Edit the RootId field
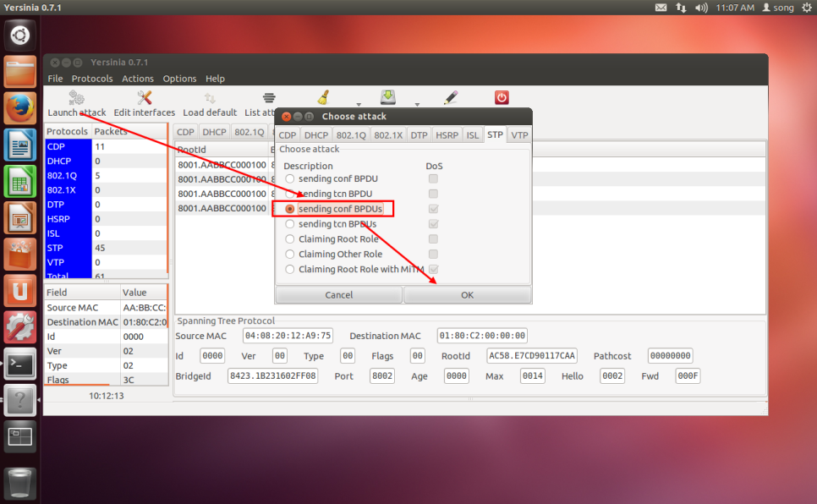Screen dimensions: 817x504 531,356
